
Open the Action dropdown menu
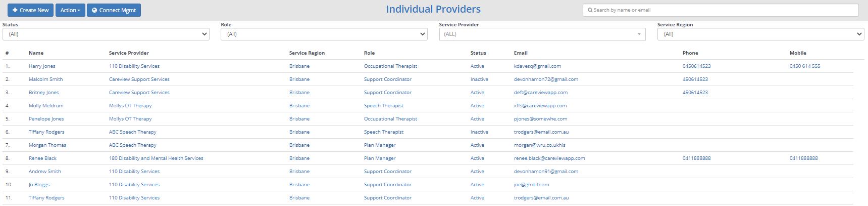coord(70,10)
